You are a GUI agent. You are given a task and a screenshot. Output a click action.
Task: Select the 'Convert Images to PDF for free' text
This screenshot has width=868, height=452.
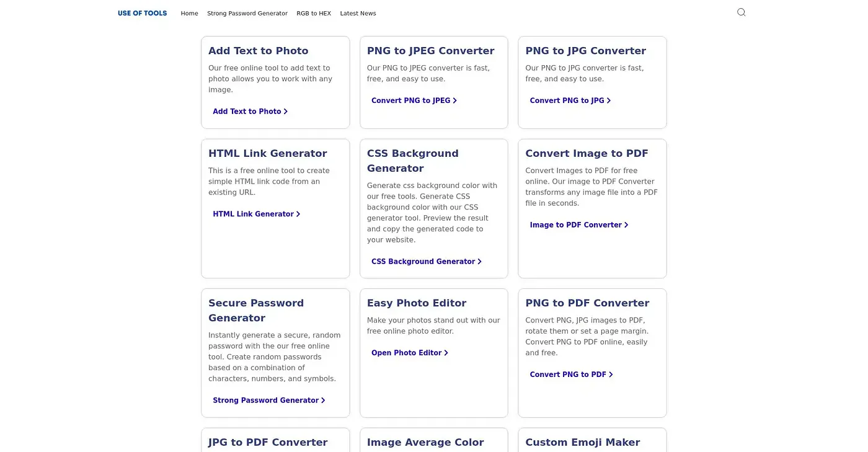[x=591, y=187]
